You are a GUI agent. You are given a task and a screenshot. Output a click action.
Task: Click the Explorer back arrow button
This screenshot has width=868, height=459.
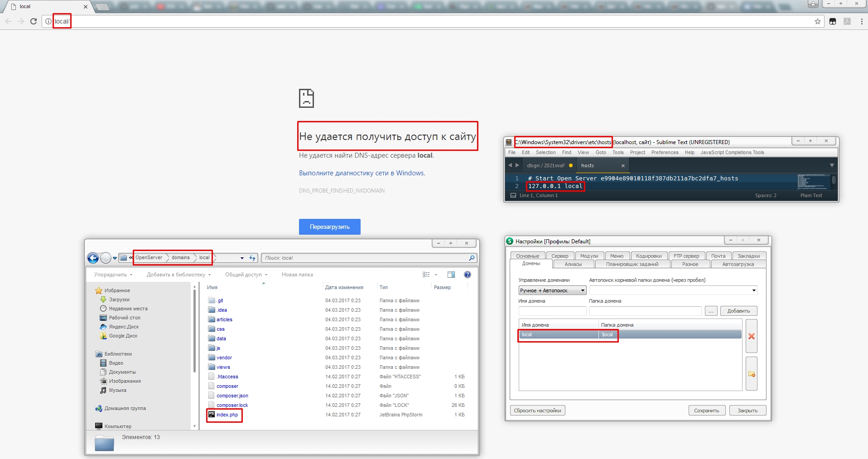(x=93, y=258)
